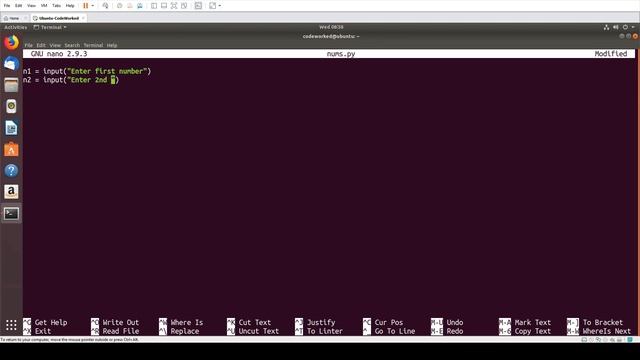Open Firefox from the Ubuntu dock
The width and height of the screenshot is (640, 360).
click(x=11, y=42)
